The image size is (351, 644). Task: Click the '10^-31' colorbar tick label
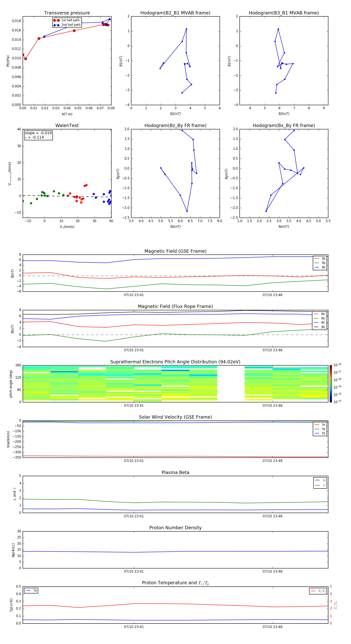tap(337, 402)
